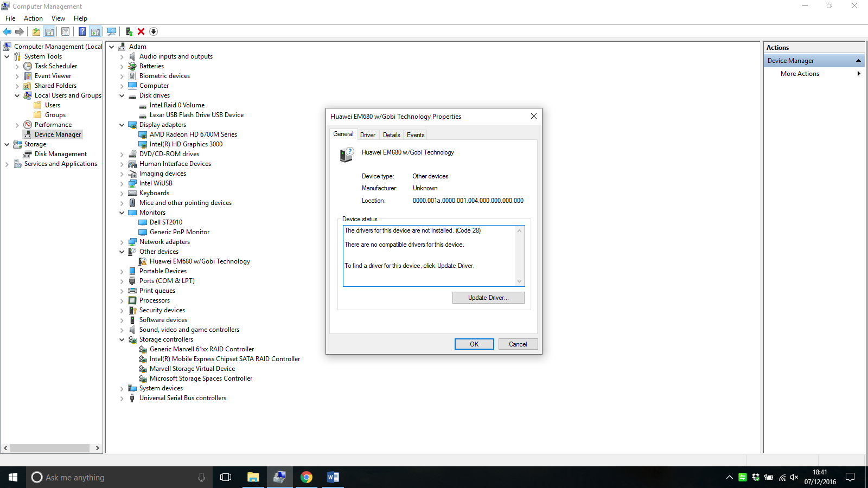The width and height of the screenshot is (868, 488).
Task: Click the Update driver software toolbar icon
Action: pos(129,31)
